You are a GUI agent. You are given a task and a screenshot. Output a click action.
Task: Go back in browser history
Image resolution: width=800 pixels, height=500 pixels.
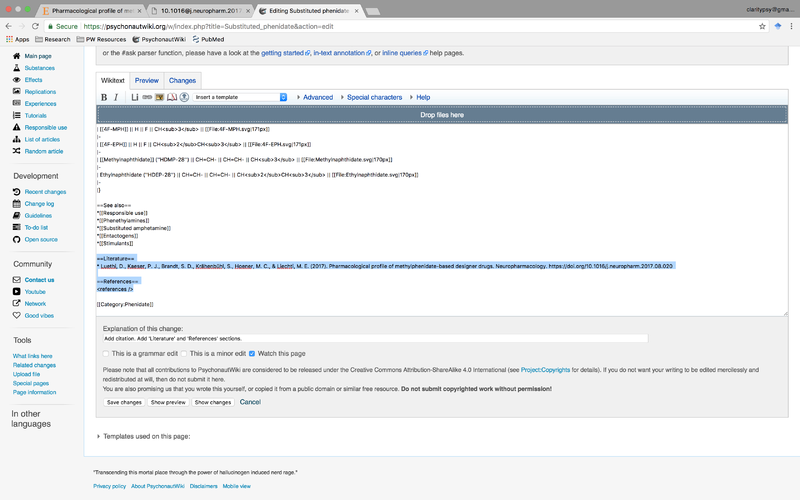tap(8, 27)
